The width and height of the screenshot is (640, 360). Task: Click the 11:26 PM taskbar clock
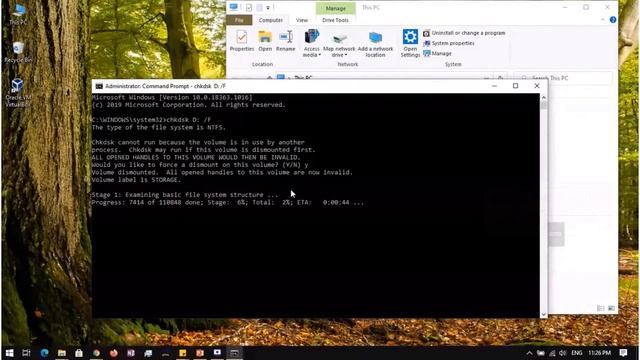[x=600, y=353]
